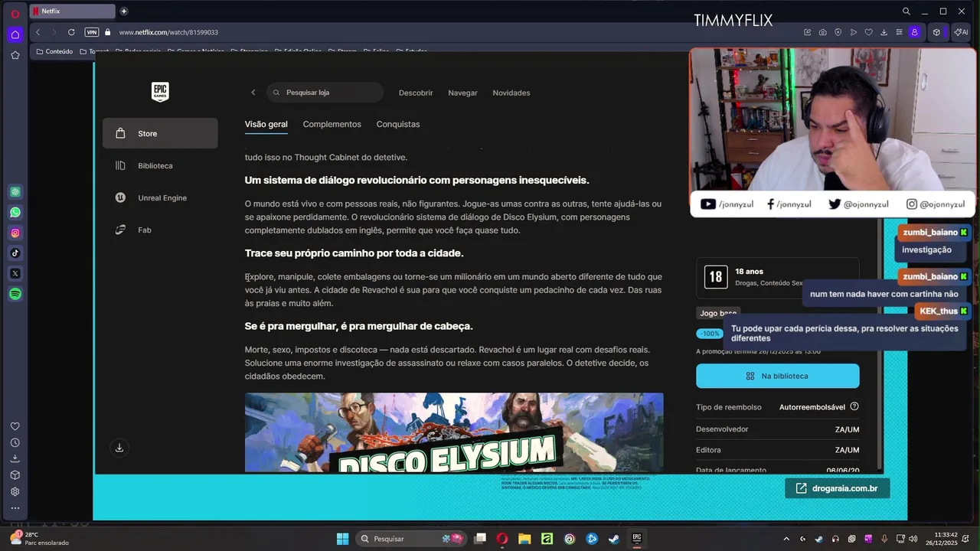Open the browser profile avatar button
This screenshot has width=980, height=551.
click(x=914, y=32)
